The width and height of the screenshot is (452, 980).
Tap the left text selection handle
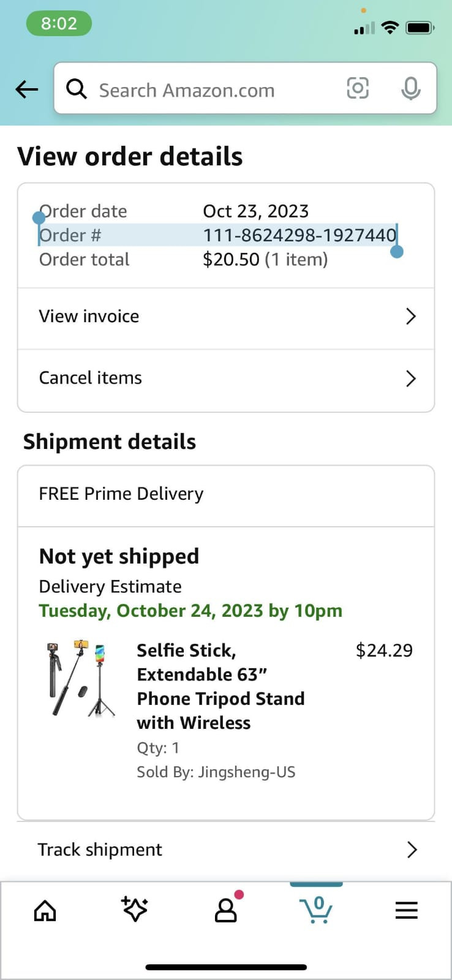(39, 217)
